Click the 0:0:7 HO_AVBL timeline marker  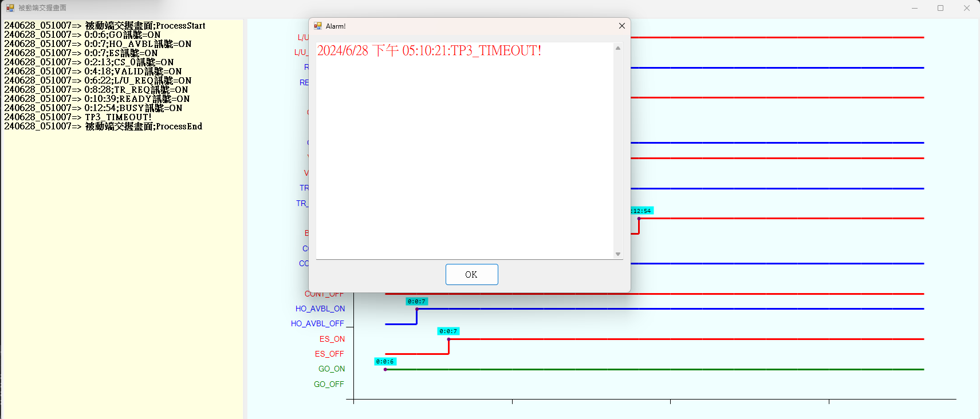pyautogui.click(x=416, y=301)
